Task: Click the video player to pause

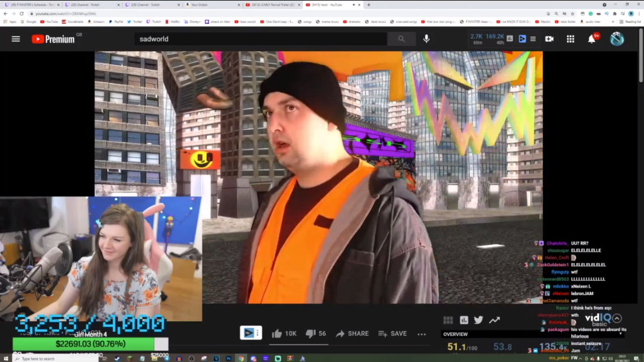Action: coord(318,177)
